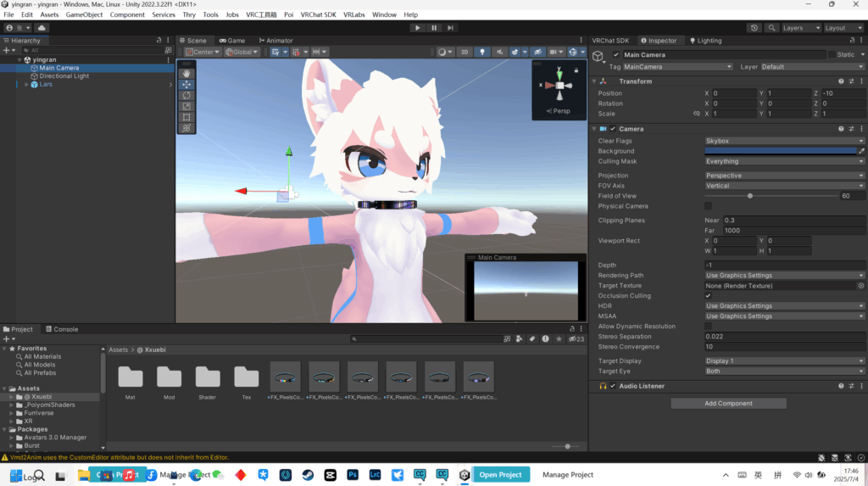This screenshot has height=486, width=868.
Task: Open Tag MainCamera dropdown
Action: tap(677, 67)
